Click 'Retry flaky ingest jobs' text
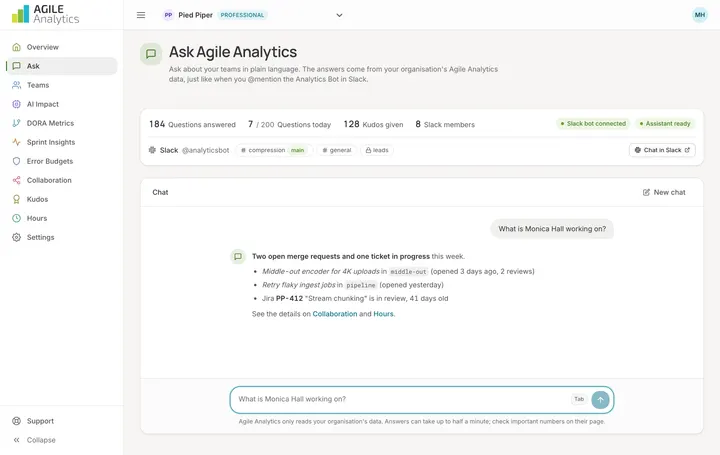This screenshot has width=720, height=455. (x=298, y=285)
